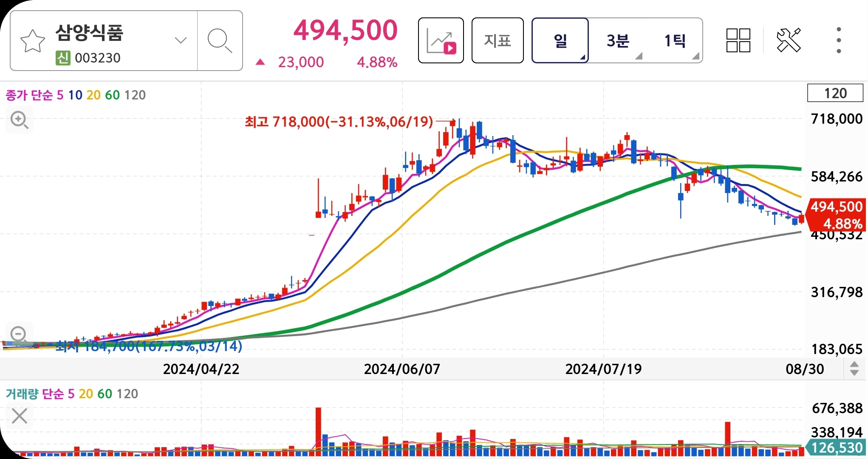The width and height of the screenshot is (868, 459).
Task: Select the 60-day price average legend
Action: click(112, 95)
